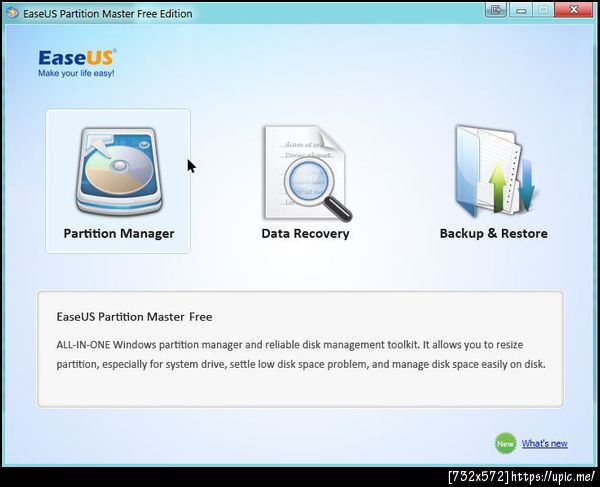Click the app icon in title bar
Viewport: 600px width, 487px height.
(12, 13)
